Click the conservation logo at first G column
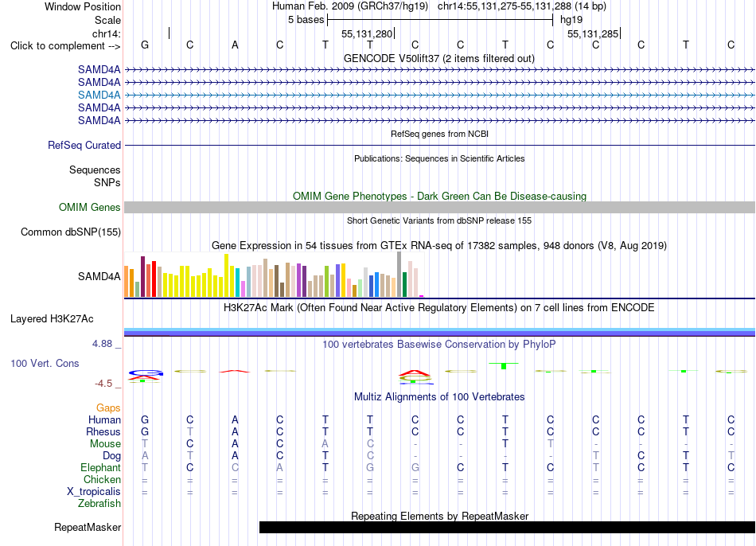Image resolution: width=756 pixels, height=546 pixels. [145, 376]
